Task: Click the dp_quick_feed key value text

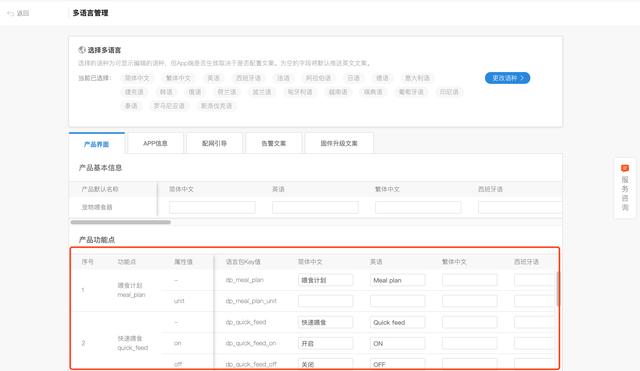Action: pyautogui.click(x=246, y=322)
